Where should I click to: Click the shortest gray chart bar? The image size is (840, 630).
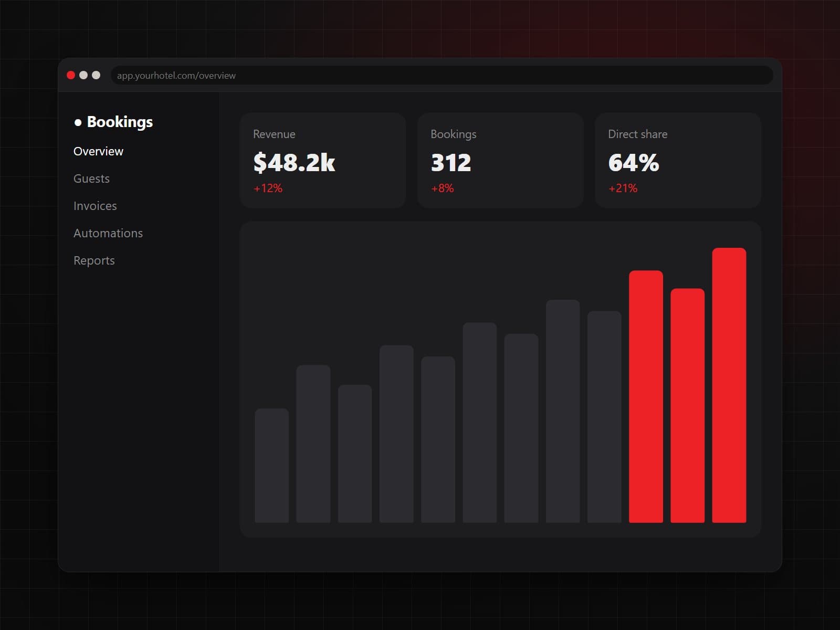272,466
